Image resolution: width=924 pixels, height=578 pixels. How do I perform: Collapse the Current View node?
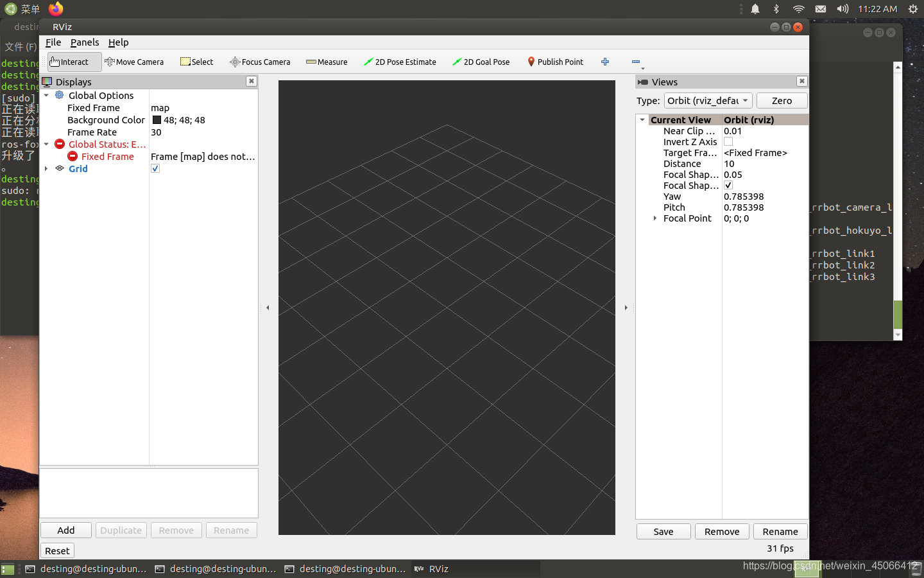point(642,119)
